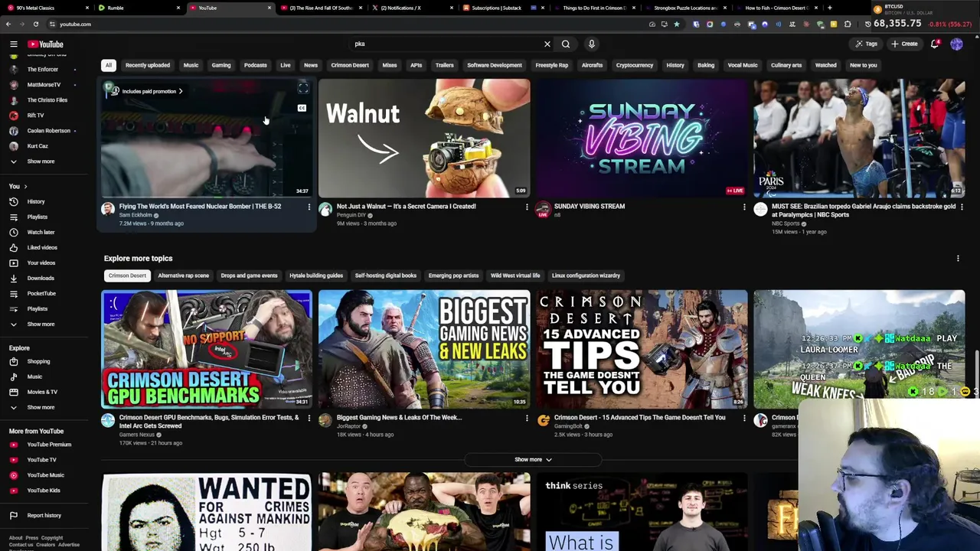Open PocketTube in the sidebar

pyautogui.click(x=41, y=293)
